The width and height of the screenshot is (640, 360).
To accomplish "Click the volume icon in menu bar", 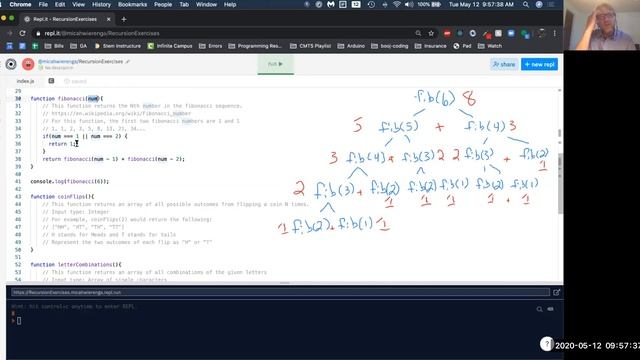I will pos(409,4).
